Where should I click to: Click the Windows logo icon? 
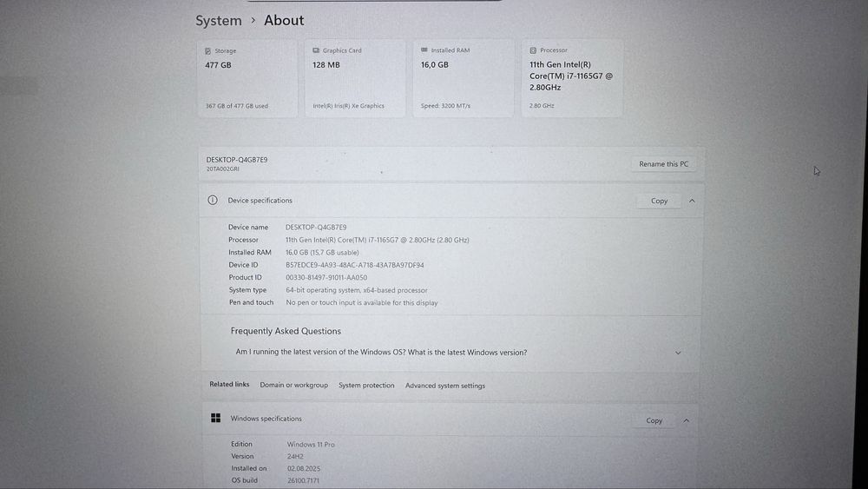tap(216, 418)
